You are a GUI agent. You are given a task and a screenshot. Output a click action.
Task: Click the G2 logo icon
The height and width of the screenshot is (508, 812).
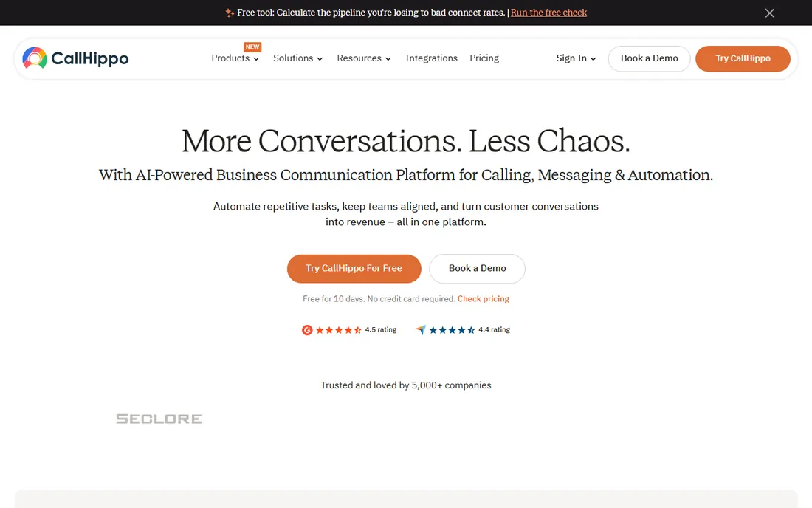click(x=307, y=330)
